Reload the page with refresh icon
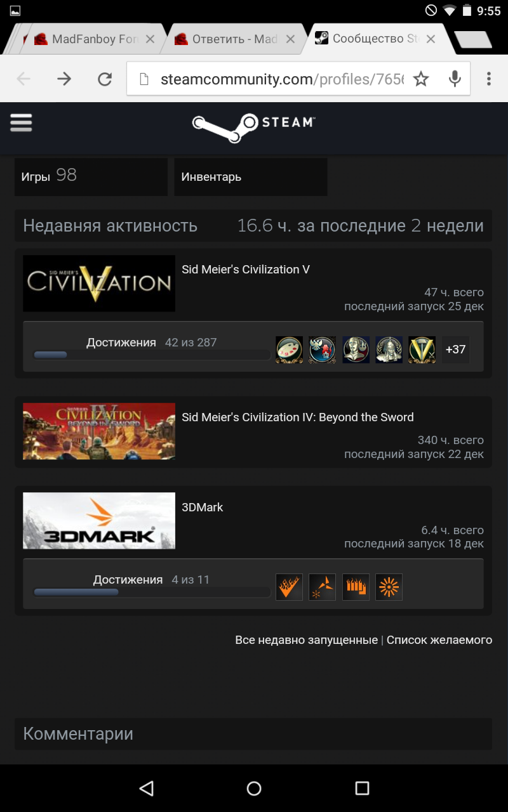The width and height of the screenshot is (508, 812). (x=105, y=79)
